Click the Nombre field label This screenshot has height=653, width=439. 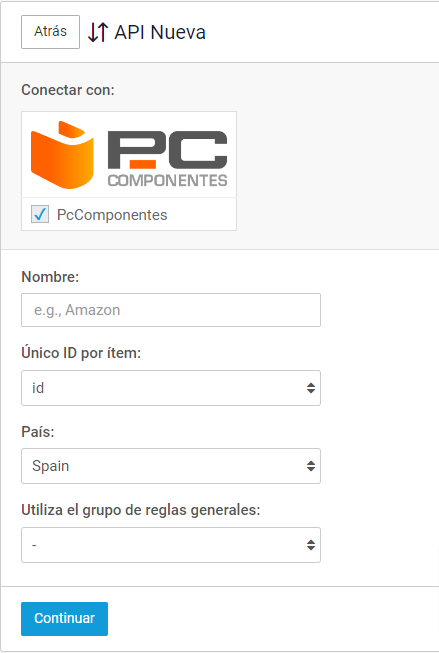(x=50, y=277)
